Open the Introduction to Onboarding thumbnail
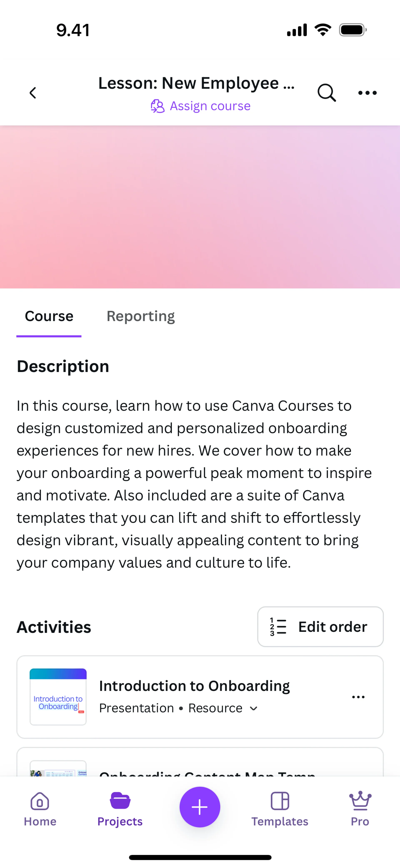This screenshot has height=868, width=400. tap(58, 697)
